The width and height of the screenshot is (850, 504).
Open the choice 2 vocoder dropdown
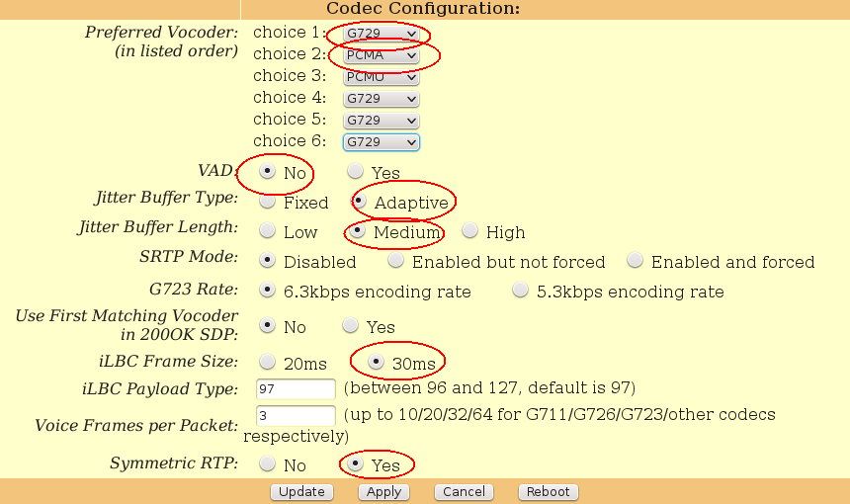[x=382, y=56]
